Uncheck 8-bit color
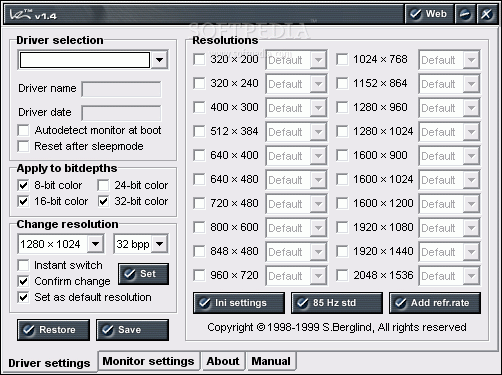 [x=23, y=185]
